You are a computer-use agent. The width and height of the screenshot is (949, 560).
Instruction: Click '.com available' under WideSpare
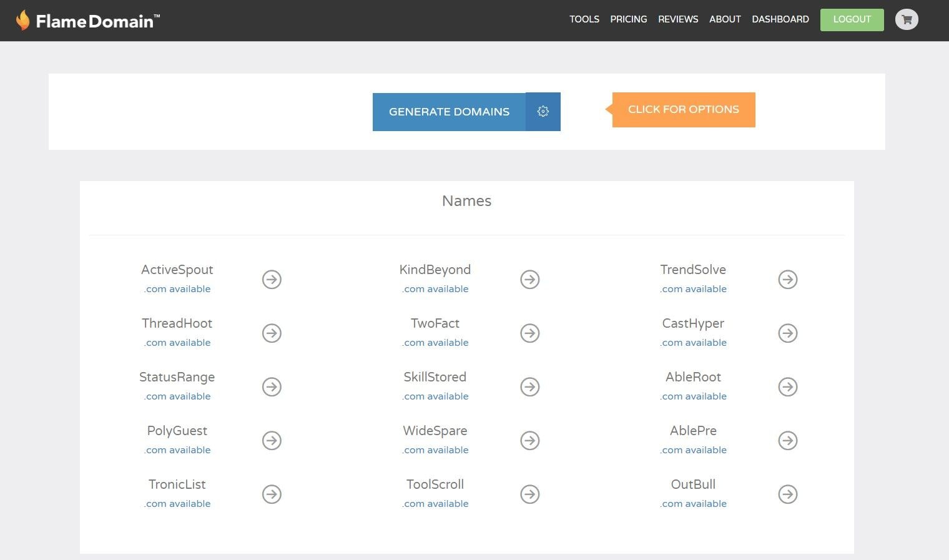click(x=435, y=450)
